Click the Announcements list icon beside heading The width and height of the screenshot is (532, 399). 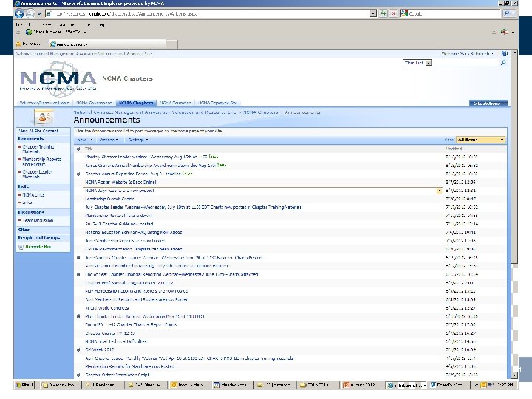click(44, 117)
